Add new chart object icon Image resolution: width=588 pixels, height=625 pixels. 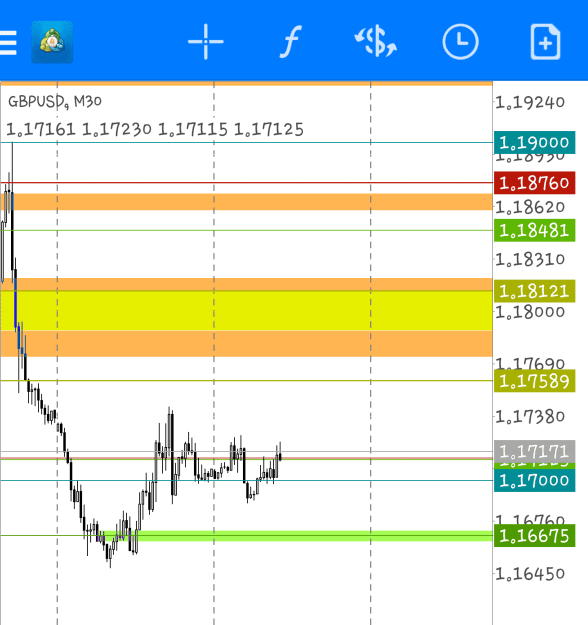click(x=545, y=42)
